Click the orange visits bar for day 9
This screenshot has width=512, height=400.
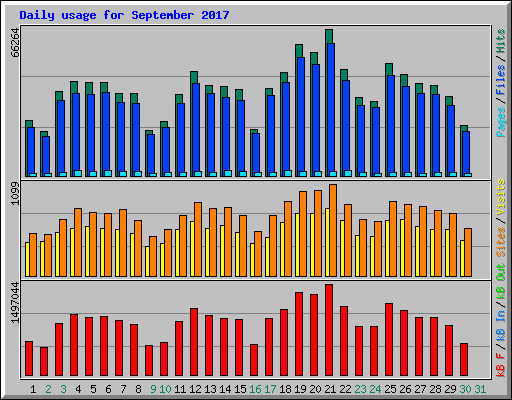[x=153, y=256]
